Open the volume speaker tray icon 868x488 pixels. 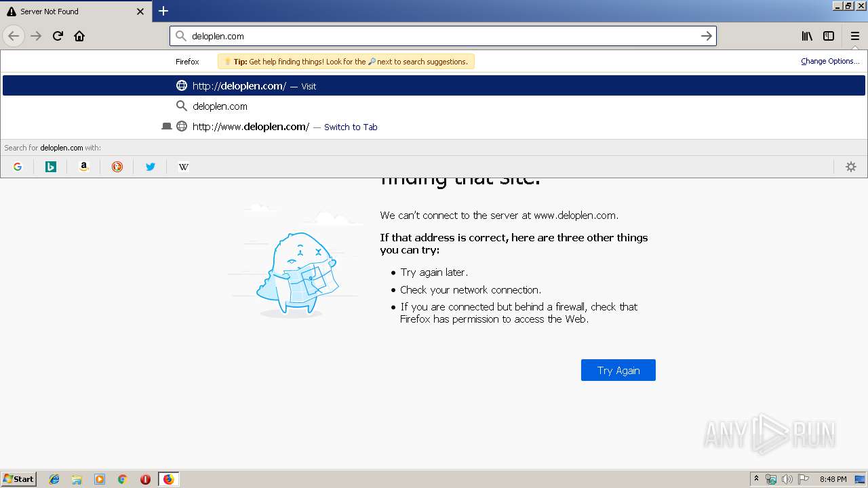787,479
